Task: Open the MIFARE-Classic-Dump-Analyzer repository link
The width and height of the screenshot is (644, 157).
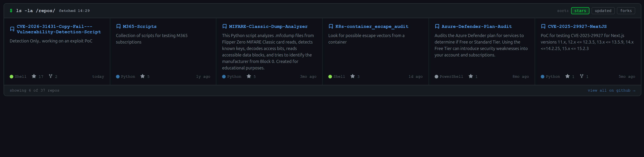Action: 268,27
